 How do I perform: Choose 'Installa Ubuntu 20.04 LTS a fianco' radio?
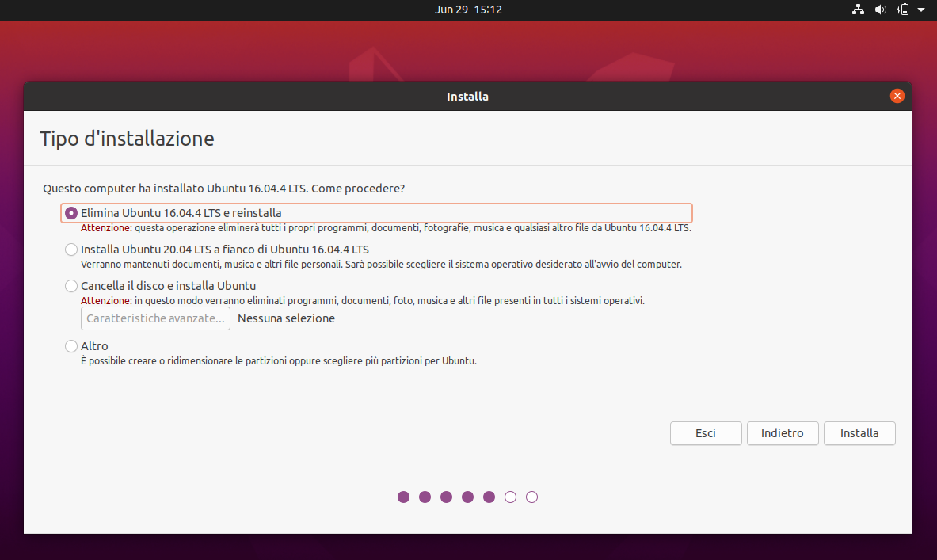tap(71, 250)
